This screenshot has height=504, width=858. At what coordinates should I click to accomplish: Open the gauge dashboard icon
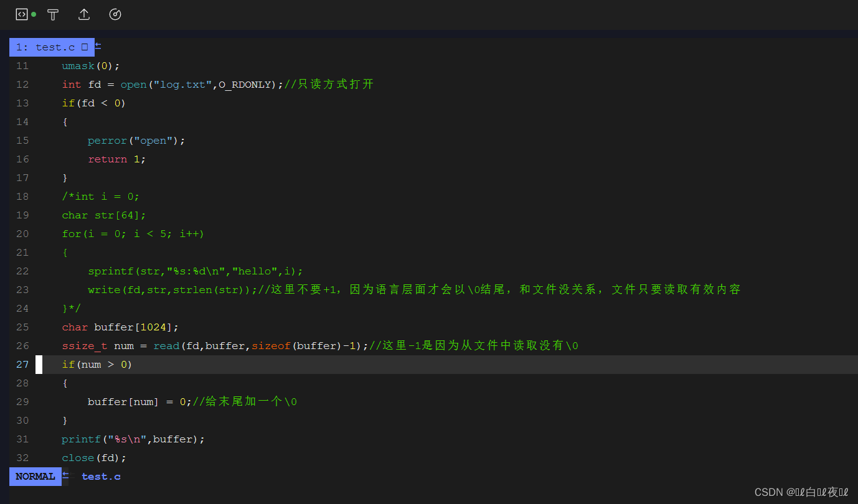point(115,14)
